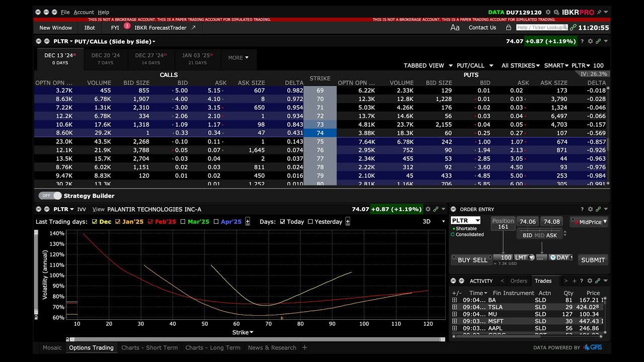This screenshot has width=644, height=362.
Task: Open Order Entry help question mark
Action: [582, 209]
